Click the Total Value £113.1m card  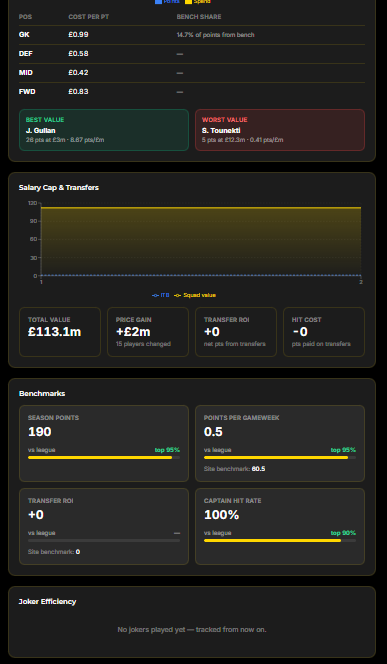tap(60, 332)
